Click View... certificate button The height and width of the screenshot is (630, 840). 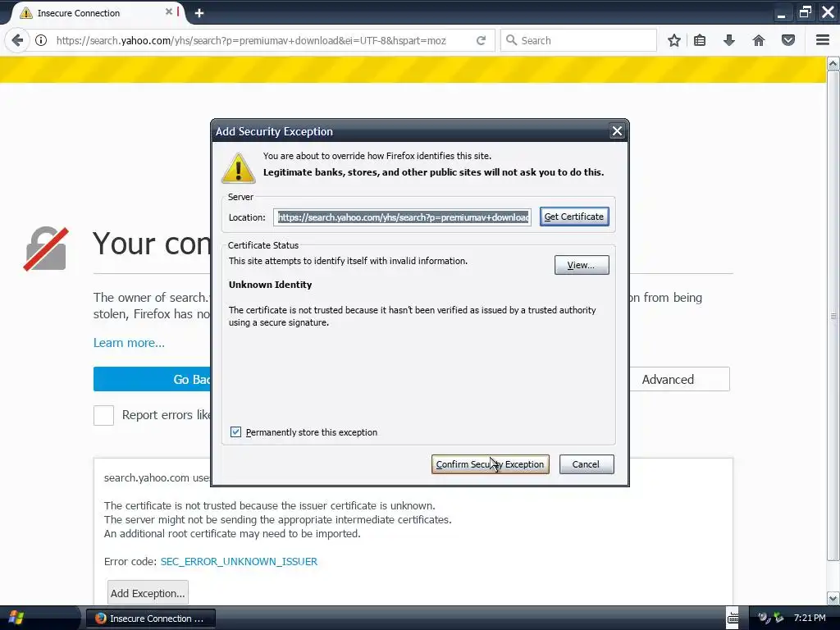pyautogui.click(x=582, y=265)
